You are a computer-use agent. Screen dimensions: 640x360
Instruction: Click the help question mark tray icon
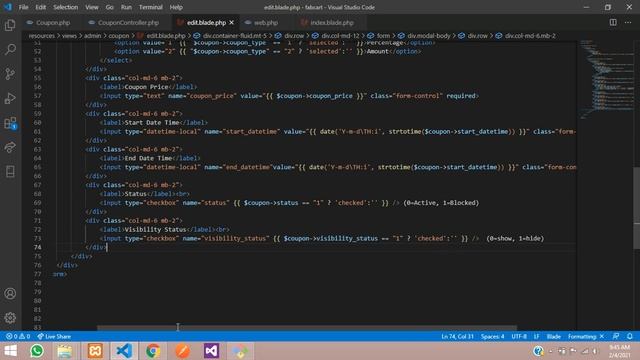coord(538,351)
